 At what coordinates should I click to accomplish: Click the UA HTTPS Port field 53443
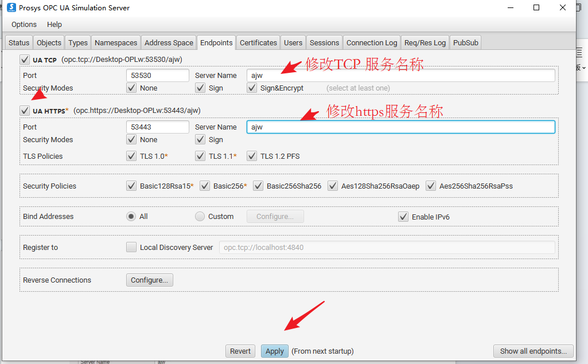158,127
